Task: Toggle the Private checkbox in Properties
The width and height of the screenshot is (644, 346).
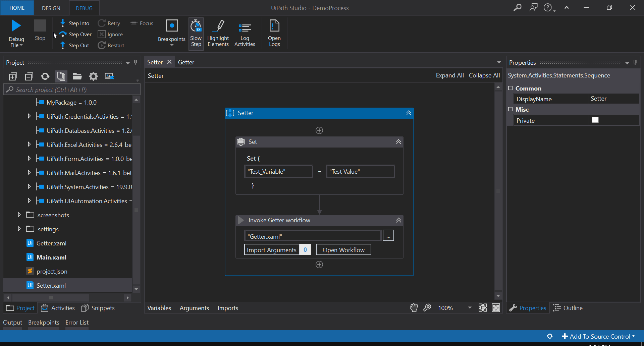Action: click(595, 120)
